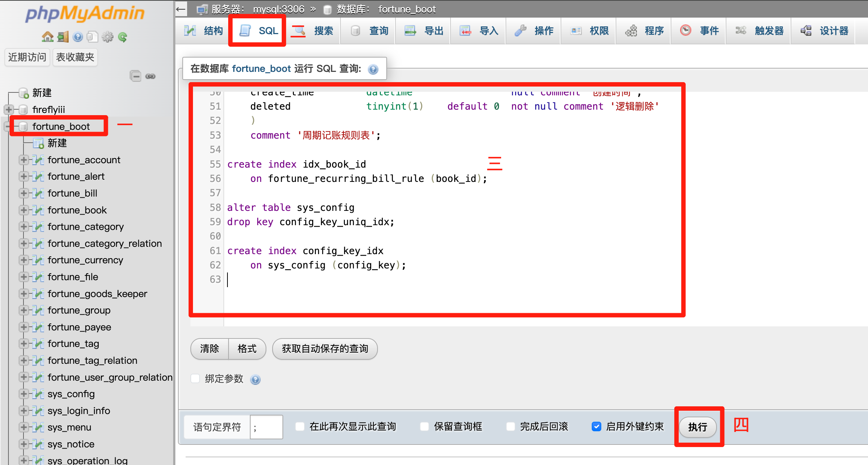The height and width of the screenshot is (465, 868).
Task: Expand the fortune_bill table node
Action: point(24,193)
